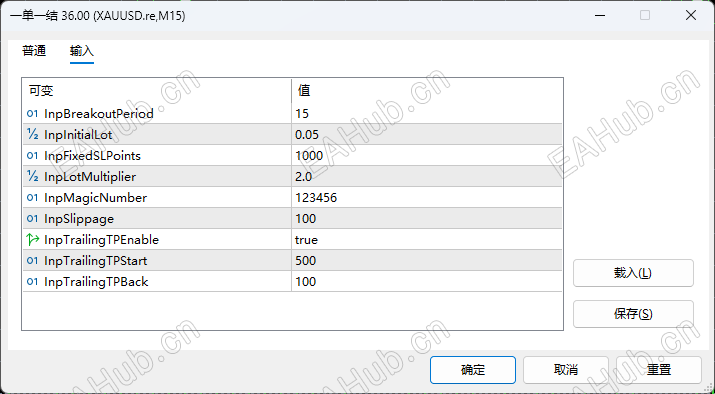Screen dimensions: 715x394
Task: Click the integer icon beside InpSlippage
Action: pos(32,218)
